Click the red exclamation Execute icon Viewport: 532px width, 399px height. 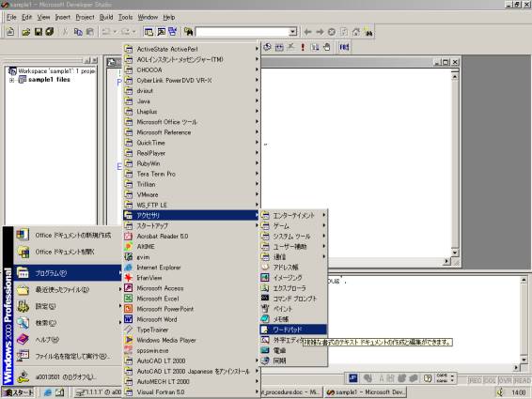[x=303, y=47]
